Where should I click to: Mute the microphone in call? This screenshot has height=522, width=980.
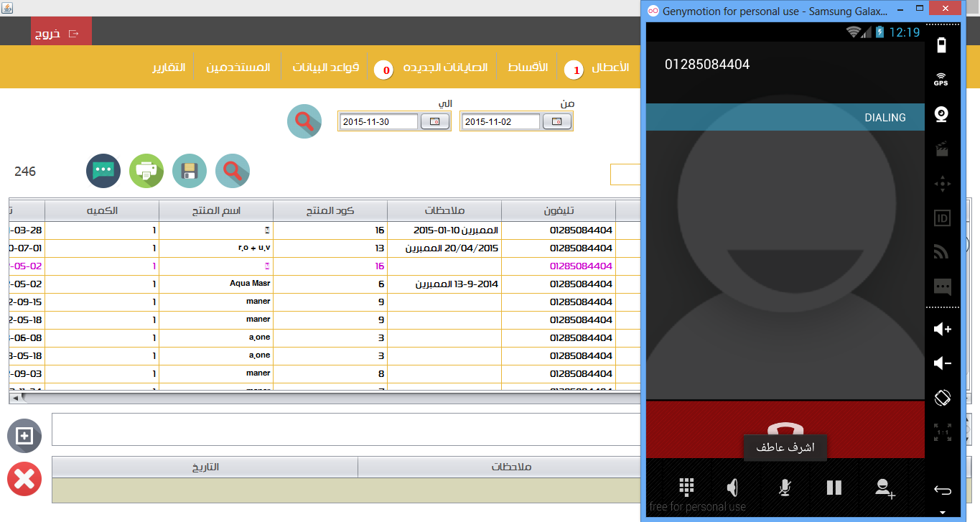[785, 488]
